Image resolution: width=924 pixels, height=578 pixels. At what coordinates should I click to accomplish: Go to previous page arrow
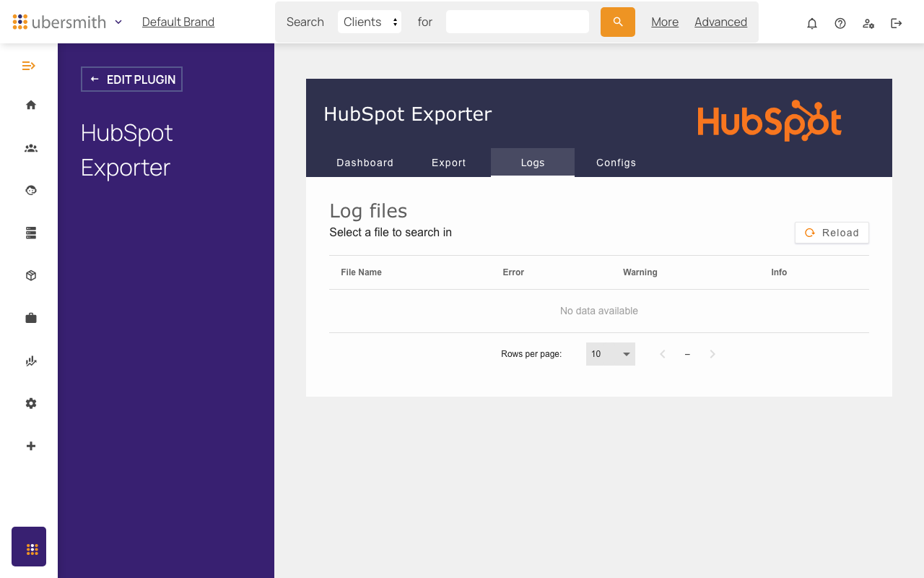coord(663,354)
